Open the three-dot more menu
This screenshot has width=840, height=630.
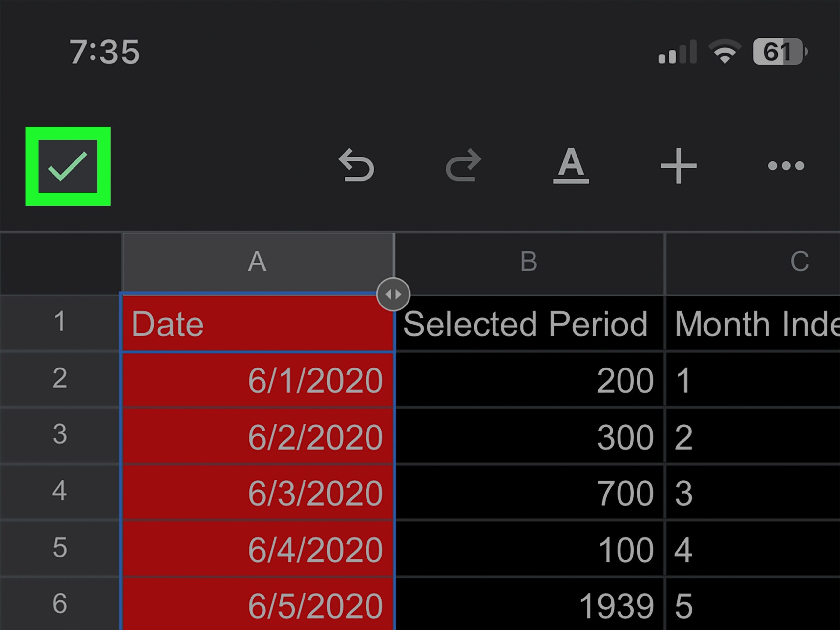pyautogui.click(x=786, y=166)
